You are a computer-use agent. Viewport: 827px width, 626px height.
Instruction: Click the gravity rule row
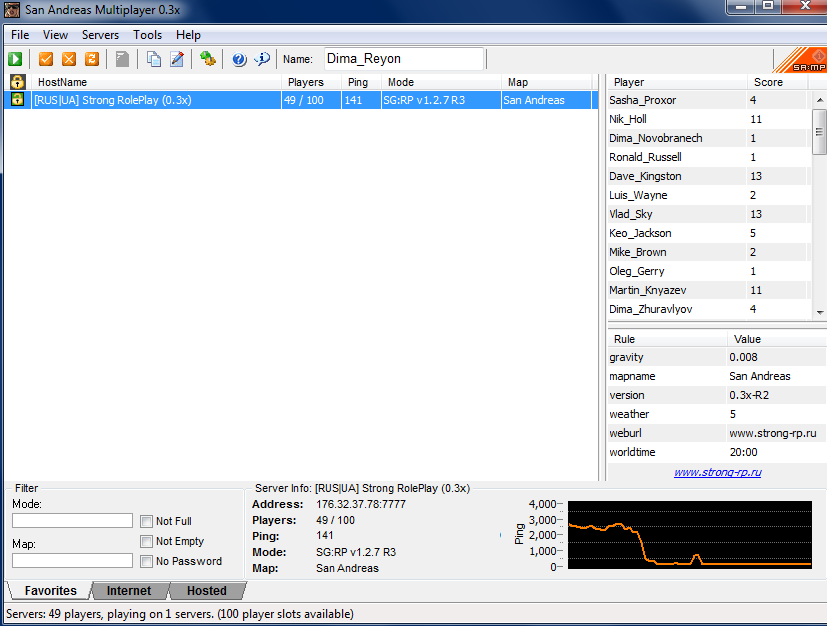click(716, 357)
